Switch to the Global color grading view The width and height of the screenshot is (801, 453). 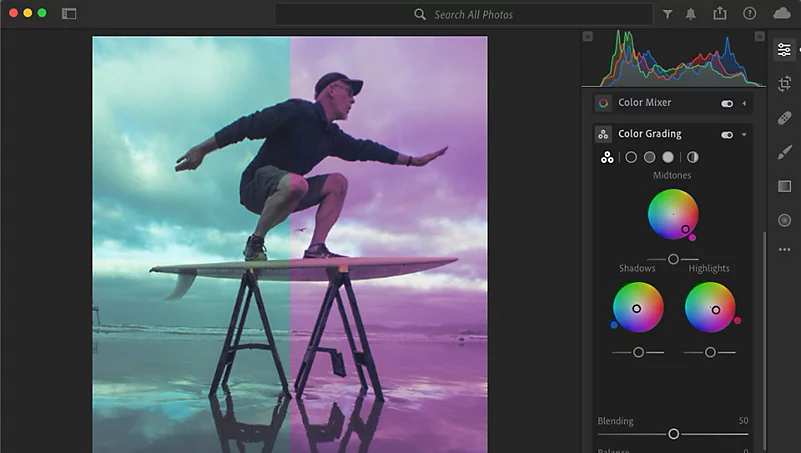coord(692,157)
